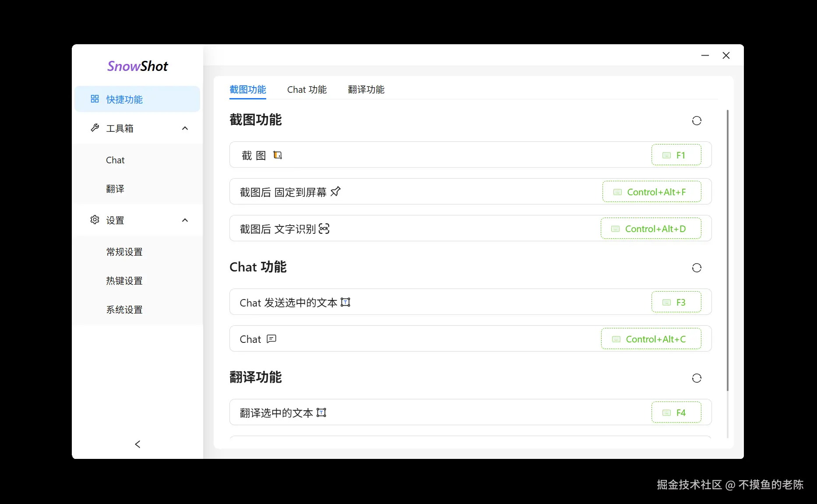Switch to the 翻译功能 tab
The width and height of the screenshot is (817, 504).
366,89
